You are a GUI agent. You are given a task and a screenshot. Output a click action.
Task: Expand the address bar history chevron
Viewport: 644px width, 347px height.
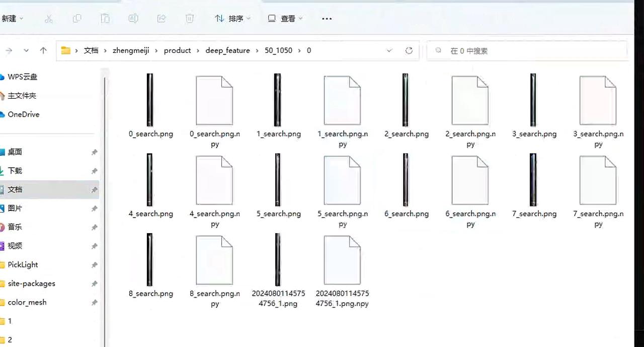tap(389, 50)
